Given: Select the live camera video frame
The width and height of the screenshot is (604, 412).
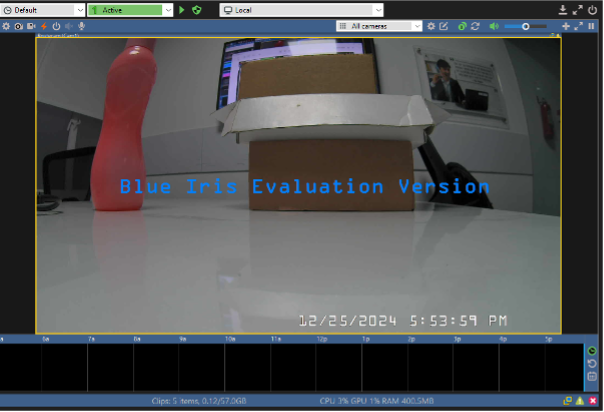Looking at the screenshot, I should tap(299, 186).
